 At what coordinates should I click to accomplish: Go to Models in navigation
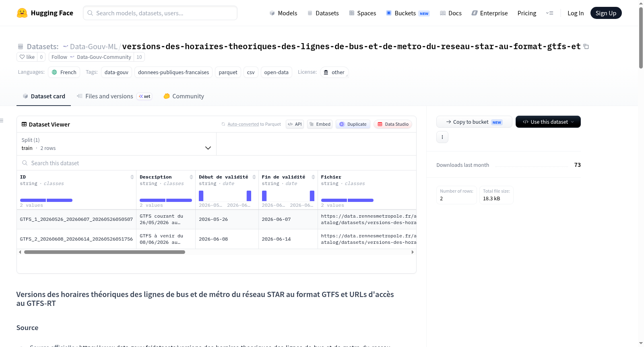[283, 13]
